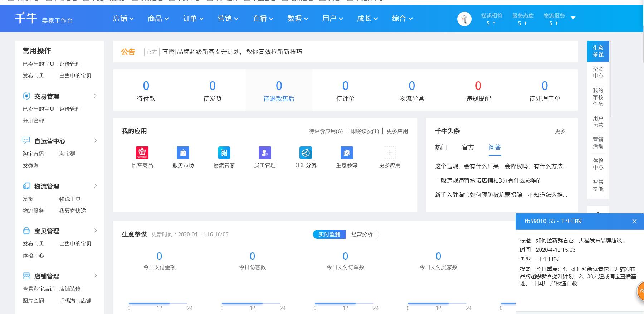View 待发货 orders count
Image resolution: width=644 pixels, height=314 pixels.
tap(213, 91)
